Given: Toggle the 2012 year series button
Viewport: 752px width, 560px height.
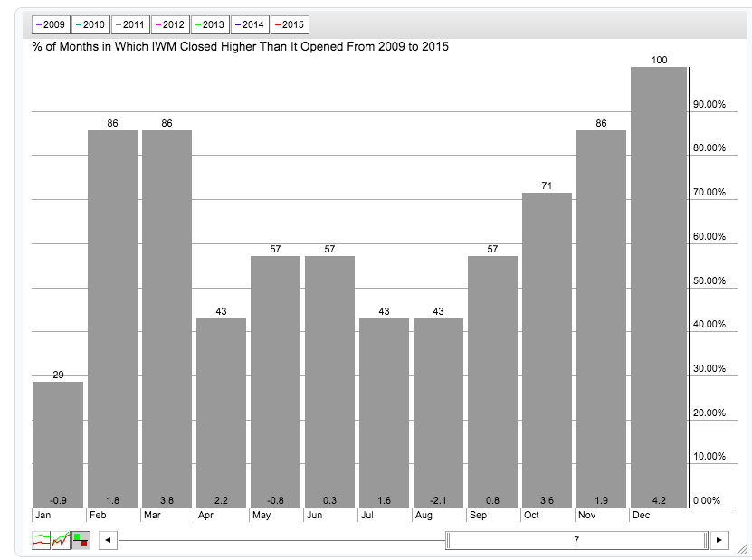Looking at the screenshot, I should coord(170,25).
